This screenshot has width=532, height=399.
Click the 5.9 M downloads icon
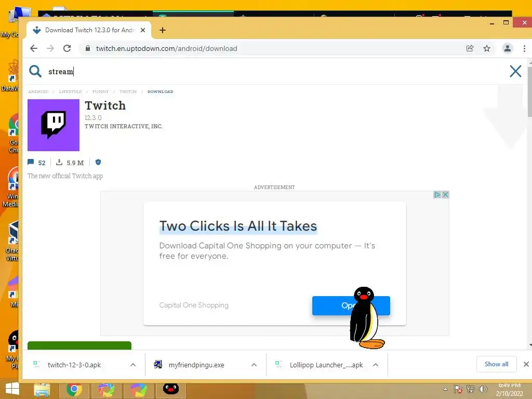pyautogui.click(x=59, y=162)
